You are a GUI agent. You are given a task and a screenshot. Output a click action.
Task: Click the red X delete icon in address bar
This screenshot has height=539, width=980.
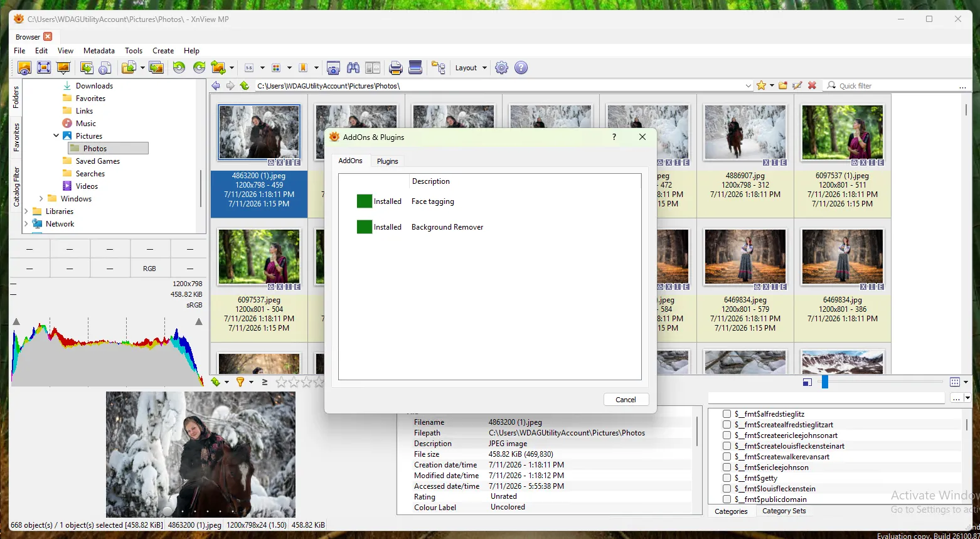pyautogui.click(x=812, y=85)
